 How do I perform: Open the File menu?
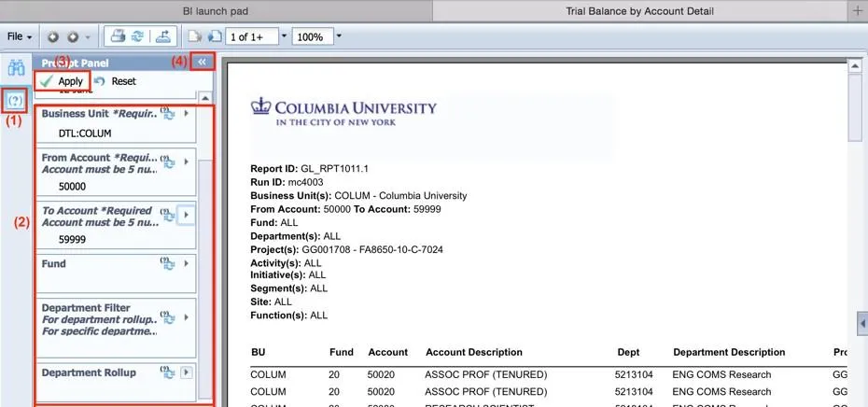click(x=20, y=36)
